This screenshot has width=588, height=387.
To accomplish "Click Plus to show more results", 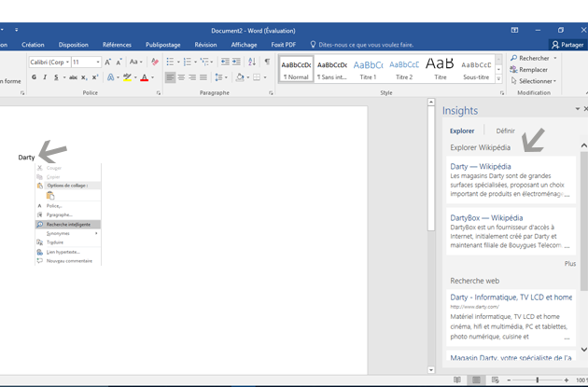I will [x=570, y=264].
